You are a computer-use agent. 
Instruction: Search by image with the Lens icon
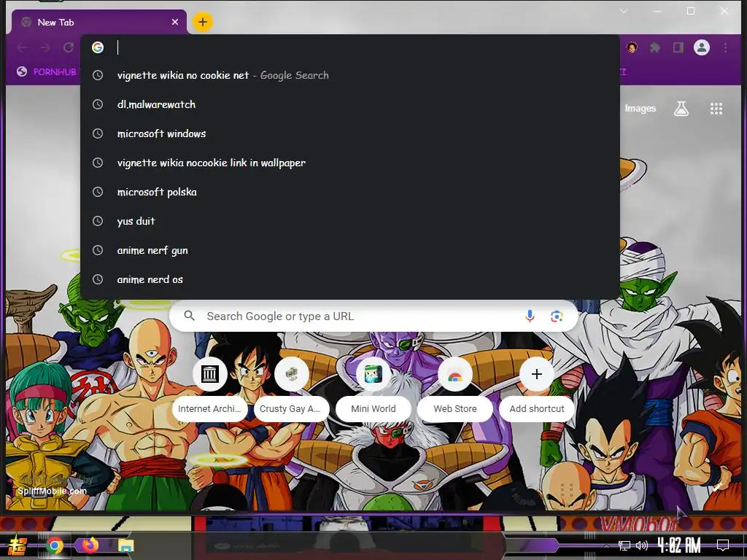coord(557,316)
